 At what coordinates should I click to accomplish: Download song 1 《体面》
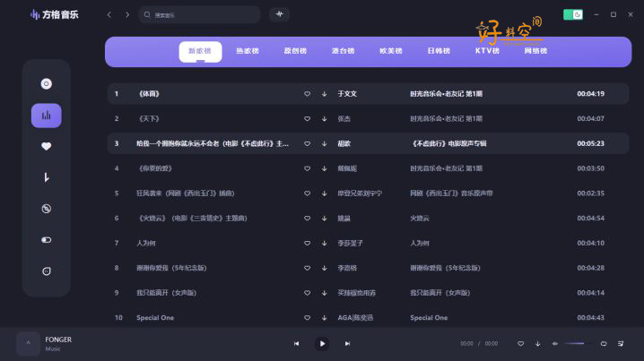(325, 94)
